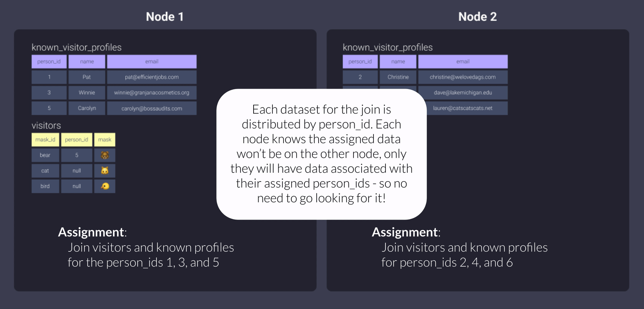Viewport: 644px width, 309px height.
Task: Select the pat@efficientjobs.com email cell
Action: pos(152,77)
